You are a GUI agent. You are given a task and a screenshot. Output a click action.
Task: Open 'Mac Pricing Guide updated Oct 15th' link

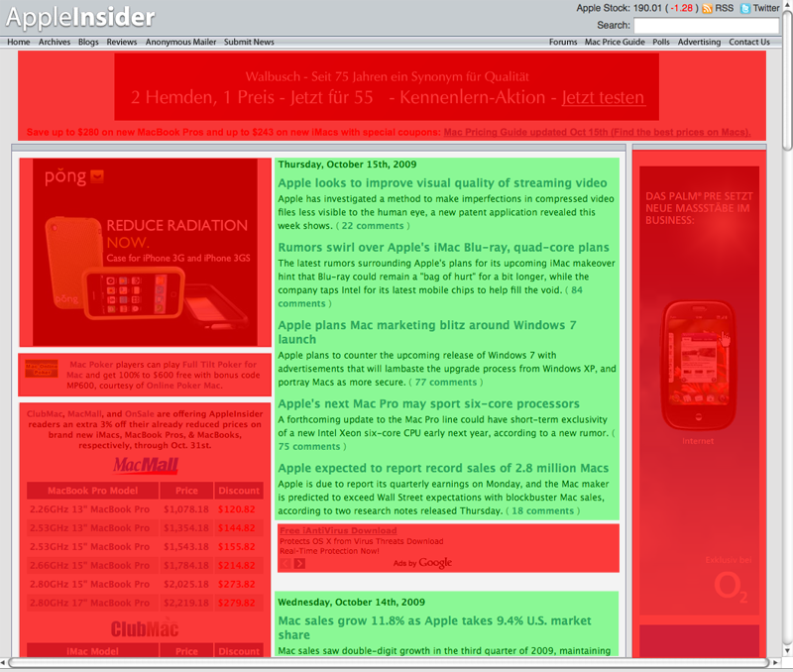598,133
